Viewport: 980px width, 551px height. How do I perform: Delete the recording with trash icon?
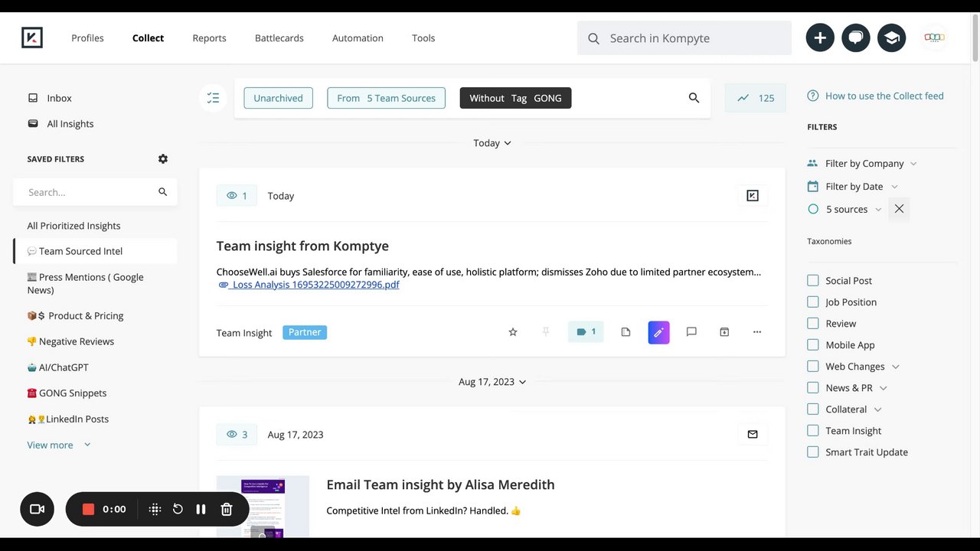click(x=227, y=509)
